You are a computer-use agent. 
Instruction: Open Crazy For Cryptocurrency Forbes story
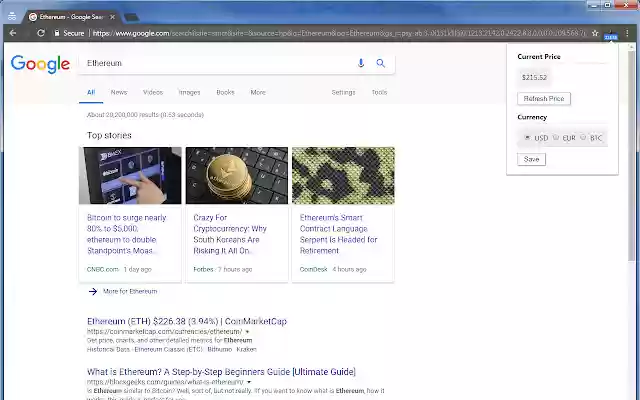(x=230, y=234)
